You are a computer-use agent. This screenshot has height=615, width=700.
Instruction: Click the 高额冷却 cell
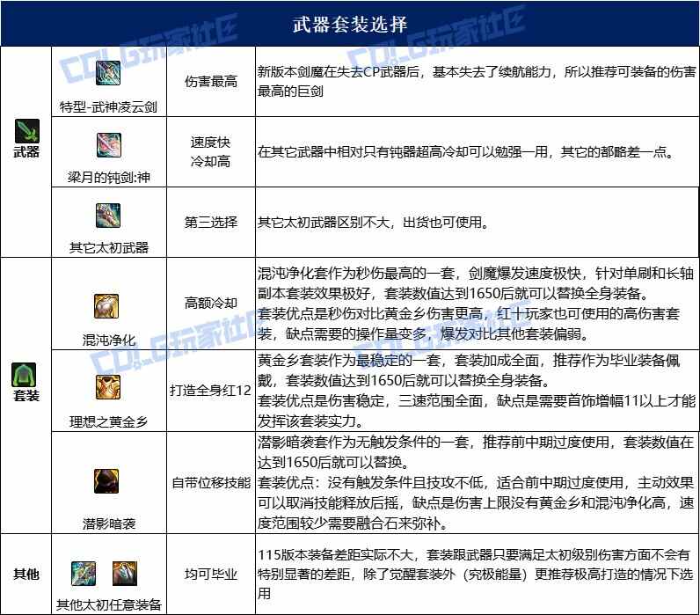point(211,304)
